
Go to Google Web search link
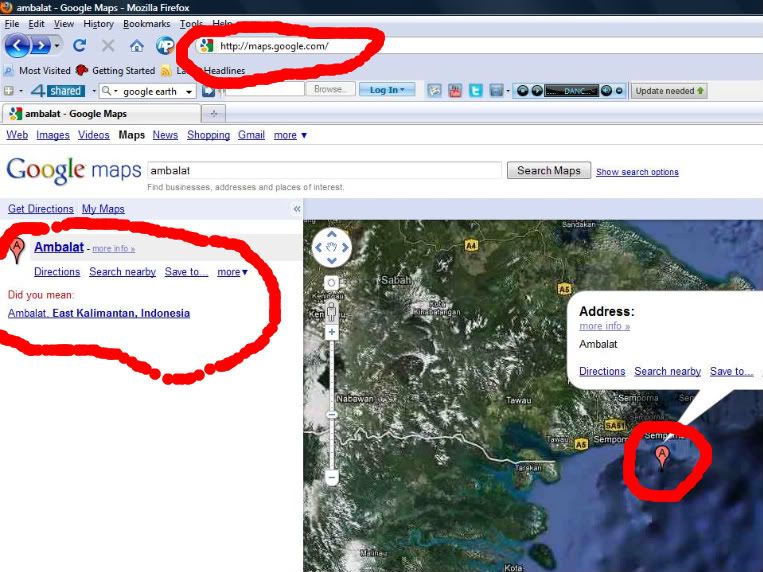pos(17,135)
